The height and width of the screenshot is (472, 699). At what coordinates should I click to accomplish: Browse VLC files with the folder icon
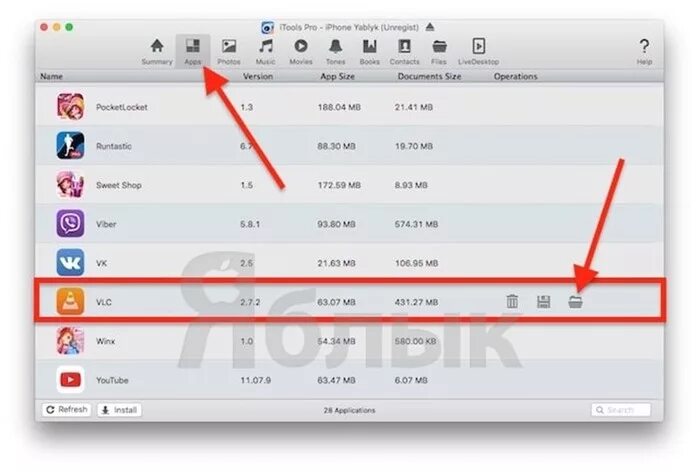coord(575,302)
